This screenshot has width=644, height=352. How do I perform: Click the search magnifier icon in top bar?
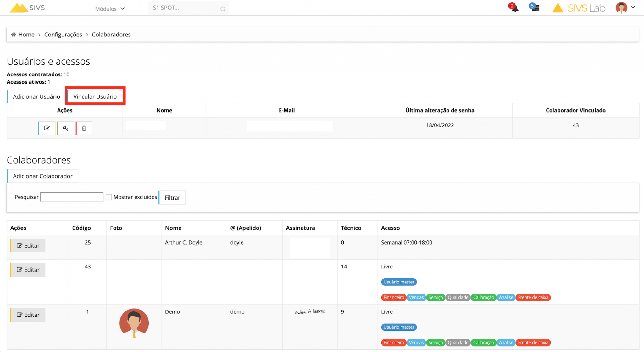click(223, 9)
